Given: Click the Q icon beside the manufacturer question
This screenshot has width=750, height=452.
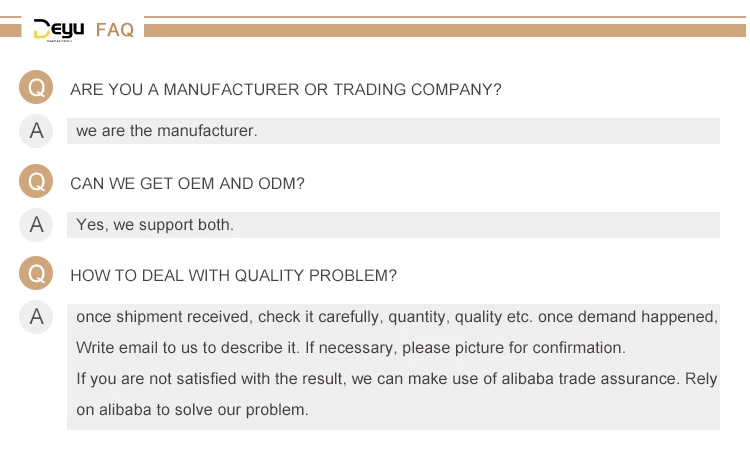Looking at the screenshot, I should (36, 87).
